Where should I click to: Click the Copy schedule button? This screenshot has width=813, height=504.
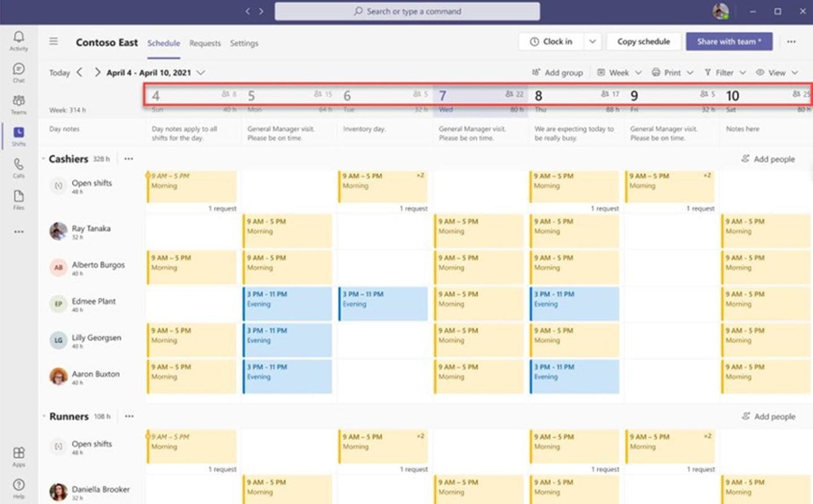pos(643,41)
